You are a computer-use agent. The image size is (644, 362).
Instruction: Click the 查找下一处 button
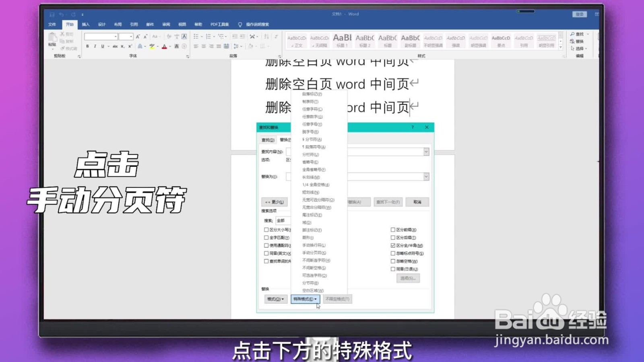pyautogui.click(x=388, y=202)
